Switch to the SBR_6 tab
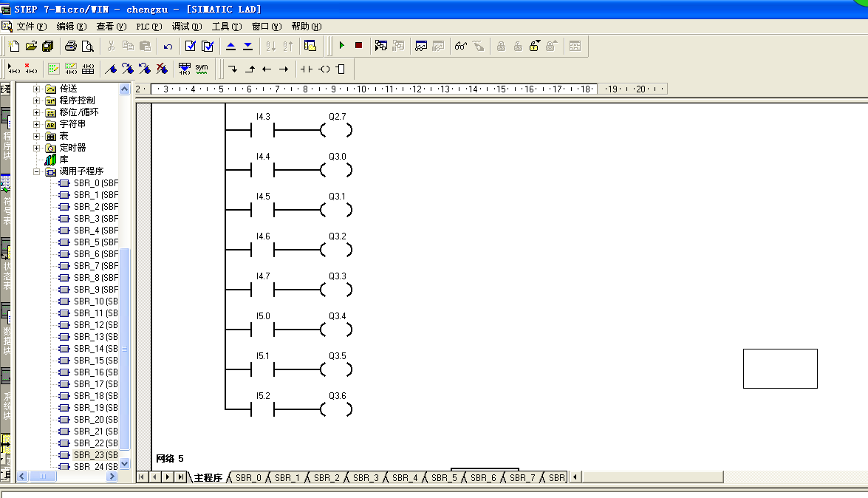This screenshot has height=498, width=868. 483,477
